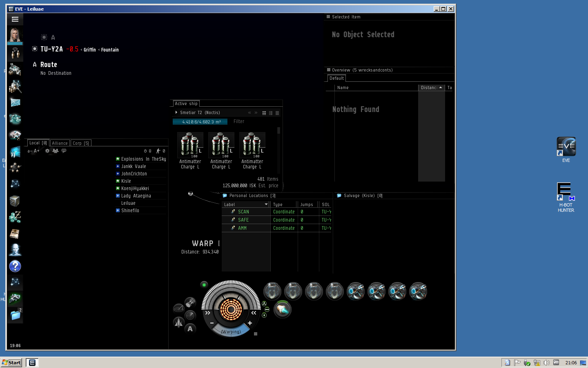Open Help via blue question mark icon

(x=15, y=266)
